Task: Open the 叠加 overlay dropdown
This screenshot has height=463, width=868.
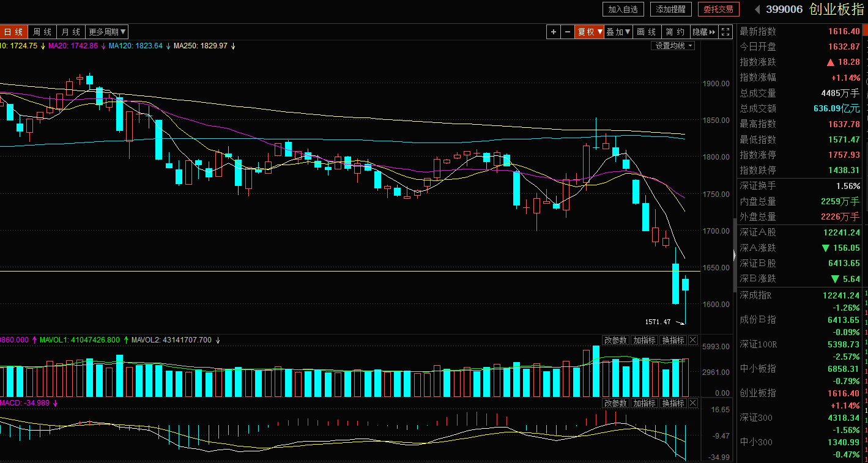Action: coord(619,32)
